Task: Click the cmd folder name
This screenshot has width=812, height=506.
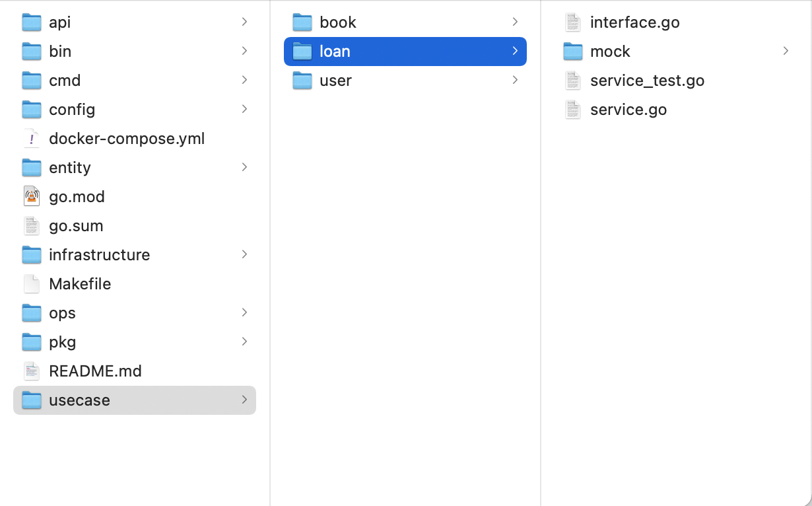Action: coord(65,81)
